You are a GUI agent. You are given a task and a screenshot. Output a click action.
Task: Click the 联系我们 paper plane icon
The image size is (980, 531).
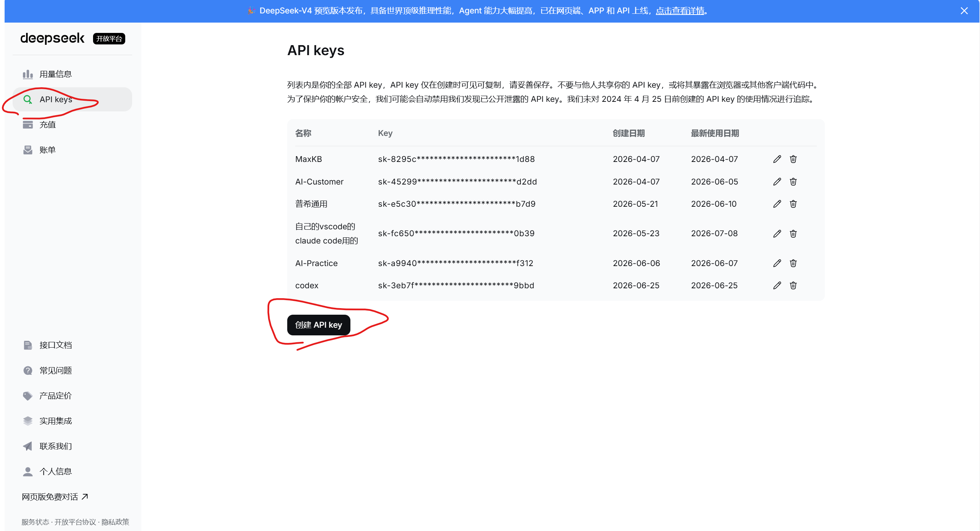[28, 446]
